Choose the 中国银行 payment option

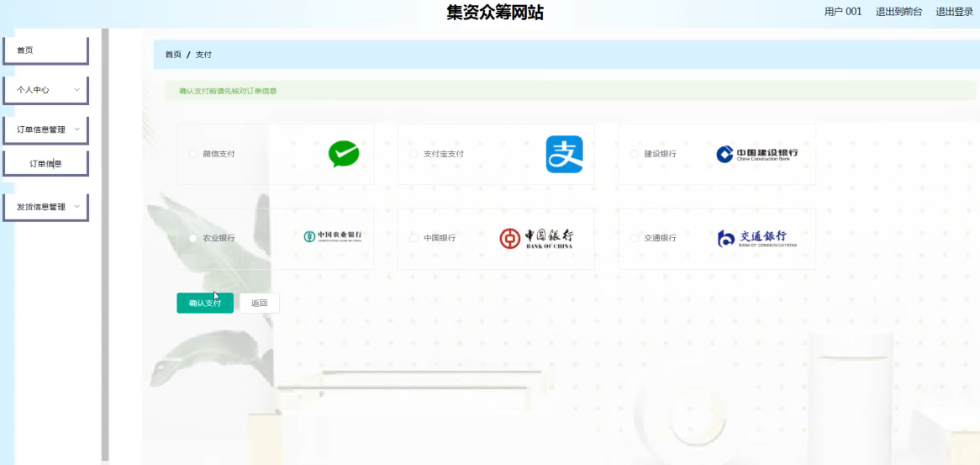tap(414, 238)
